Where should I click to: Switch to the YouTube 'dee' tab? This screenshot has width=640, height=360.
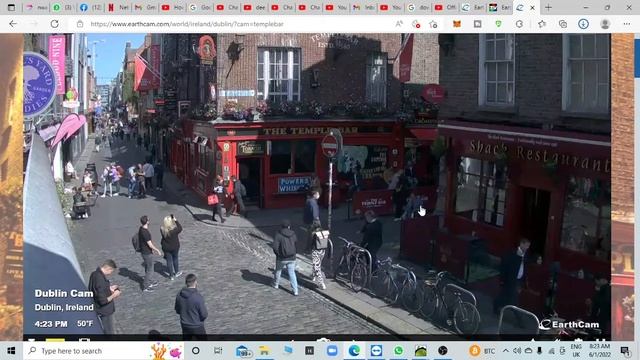pos(254,7)
